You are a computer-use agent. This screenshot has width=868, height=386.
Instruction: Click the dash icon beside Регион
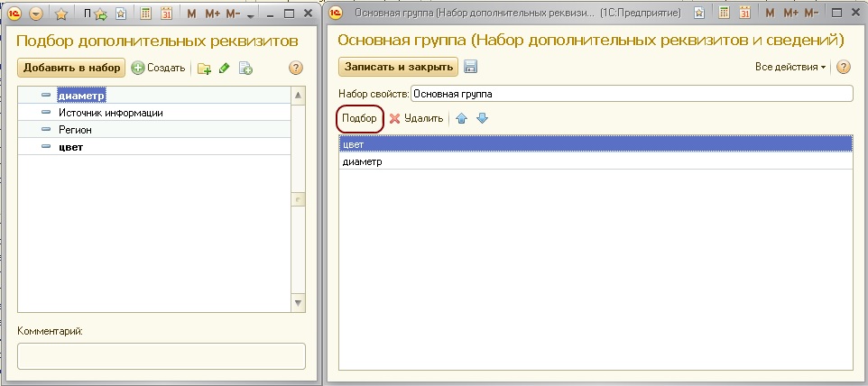tap(46, 130)
